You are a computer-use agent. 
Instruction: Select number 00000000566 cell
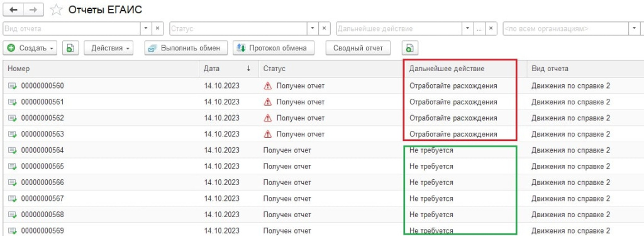click(43, 183)
